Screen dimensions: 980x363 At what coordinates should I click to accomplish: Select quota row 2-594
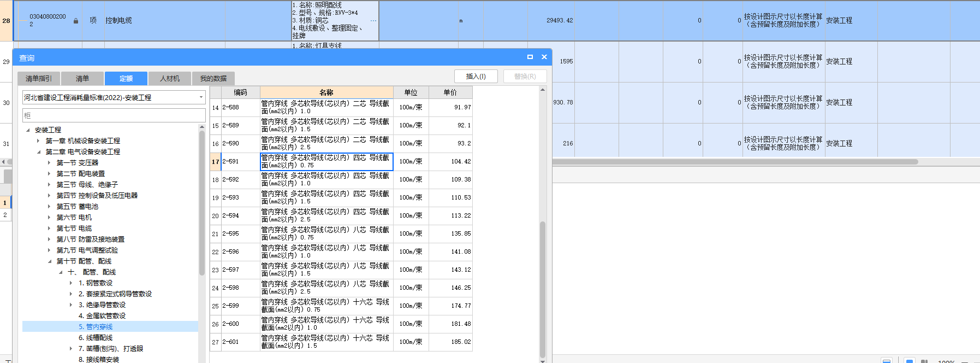click(x=341, y=216)
